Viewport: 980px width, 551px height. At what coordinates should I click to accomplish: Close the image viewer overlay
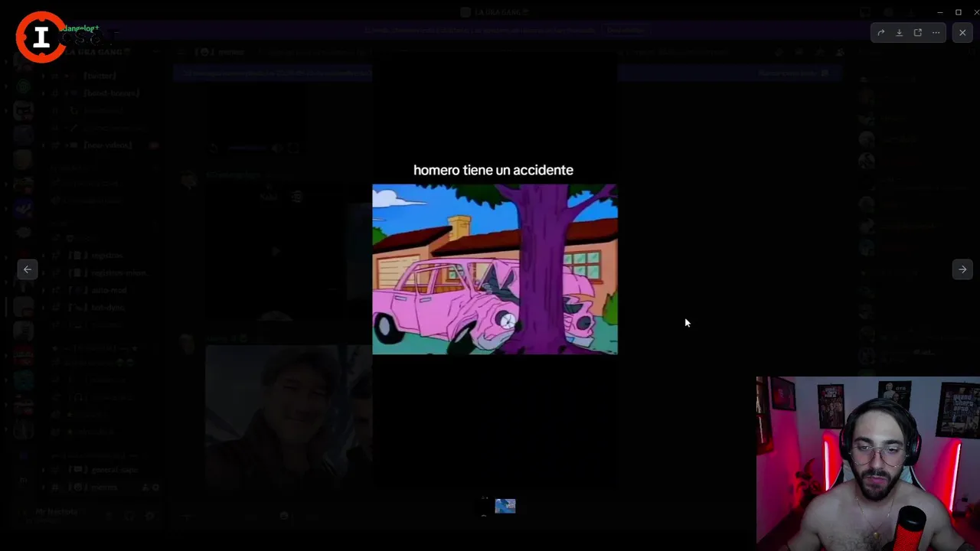(x=962, y=33)
